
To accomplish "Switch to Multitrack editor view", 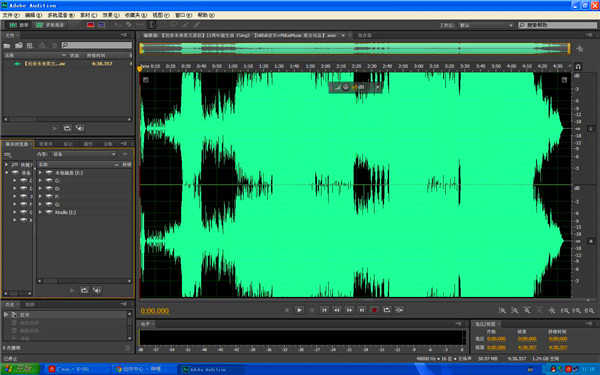I will pos(50,25).
